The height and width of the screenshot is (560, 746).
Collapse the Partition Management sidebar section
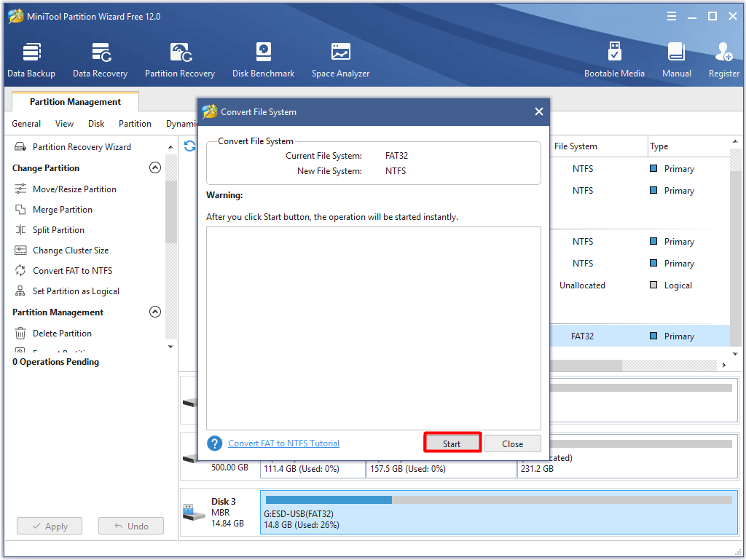point(155,312)
